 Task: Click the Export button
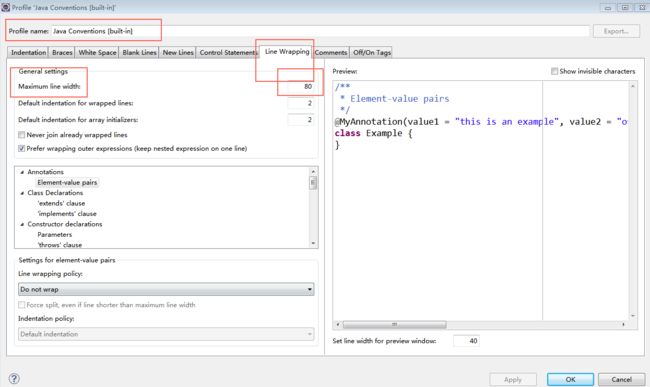[x=616, y=31]
